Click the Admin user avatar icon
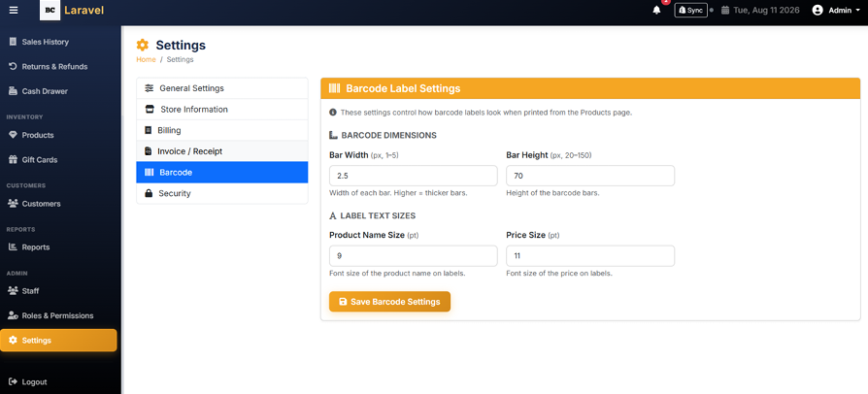 click(818, 10)
